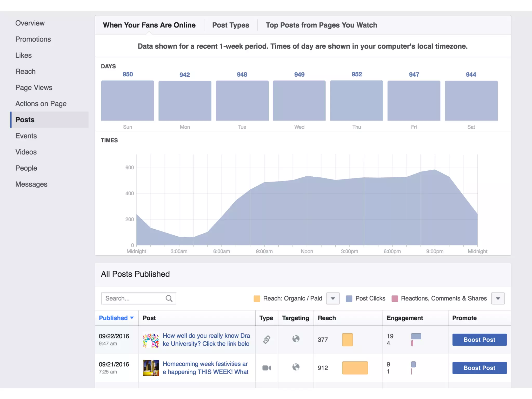The width and height of the screenshot is (532, 399).
Task: Open the Videos section in the sidebar
Action: pyautogui.click(x=26, y=152)
